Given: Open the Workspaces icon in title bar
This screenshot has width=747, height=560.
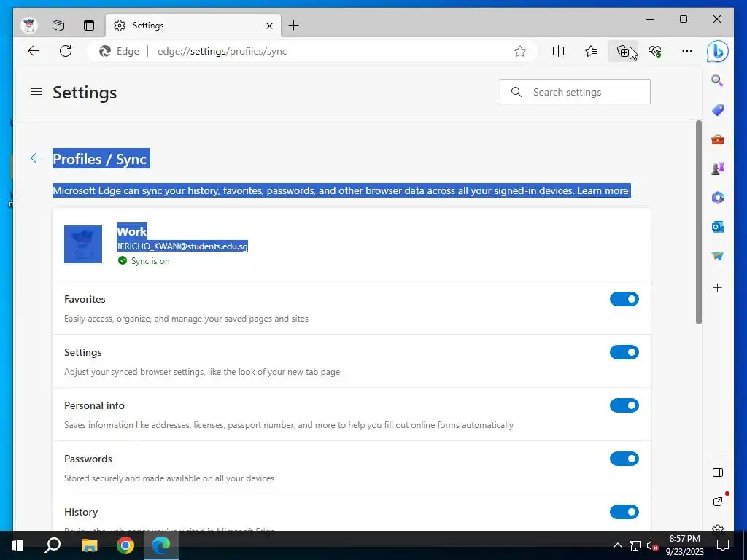Looking at the screenshot, I should coord(58,26).
